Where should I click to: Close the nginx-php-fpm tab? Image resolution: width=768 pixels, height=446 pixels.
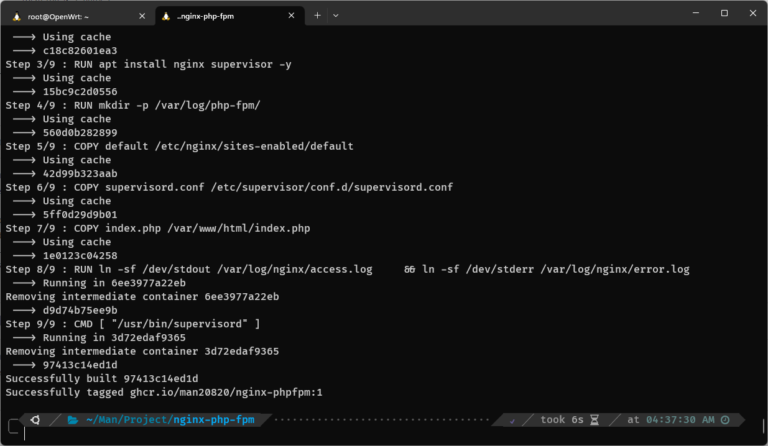[291, 16]
